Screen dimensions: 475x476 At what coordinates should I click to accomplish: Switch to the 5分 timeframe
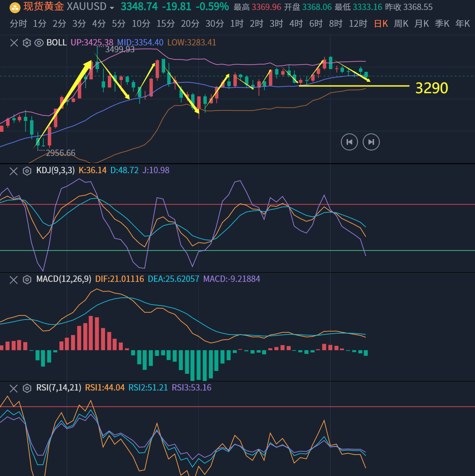pos(119,23)
